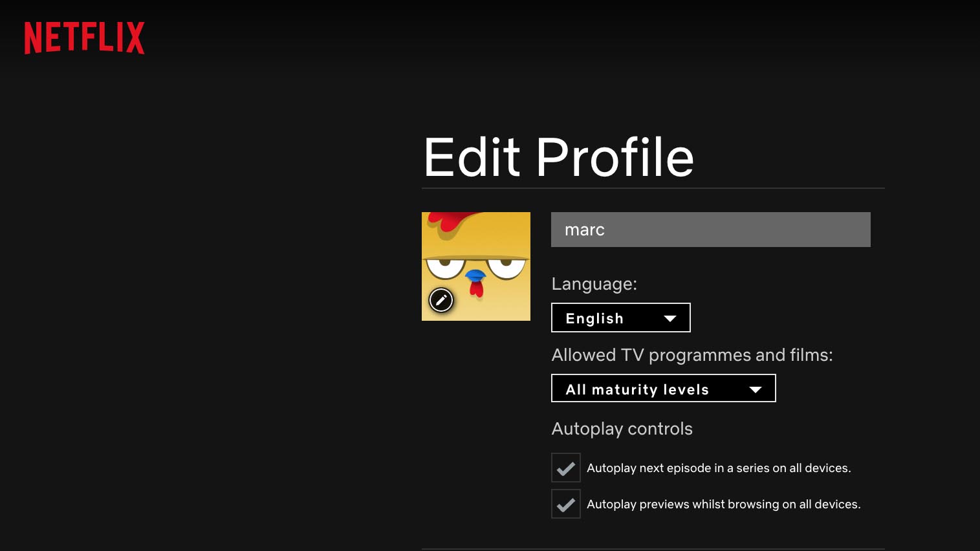The image size is (980, 551).
Task: Click the 'Autoplay controls' heading
Action: [x=622, y=429]
